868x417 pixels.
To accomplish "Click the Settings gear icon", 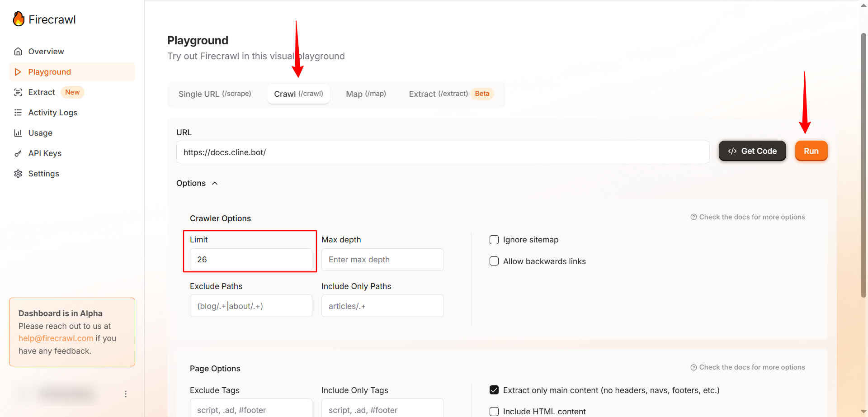I will [x=18, y=174].
